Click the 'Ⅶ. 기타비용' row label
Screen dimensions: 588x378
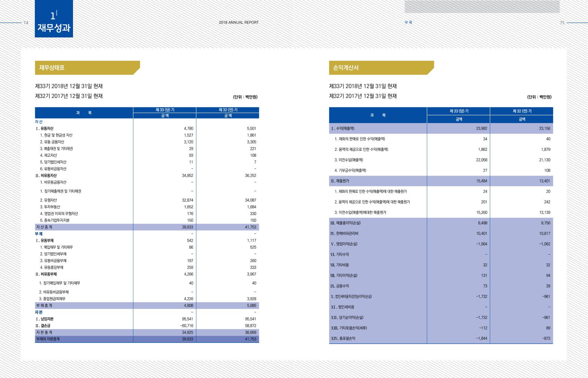tap(339, 265)
